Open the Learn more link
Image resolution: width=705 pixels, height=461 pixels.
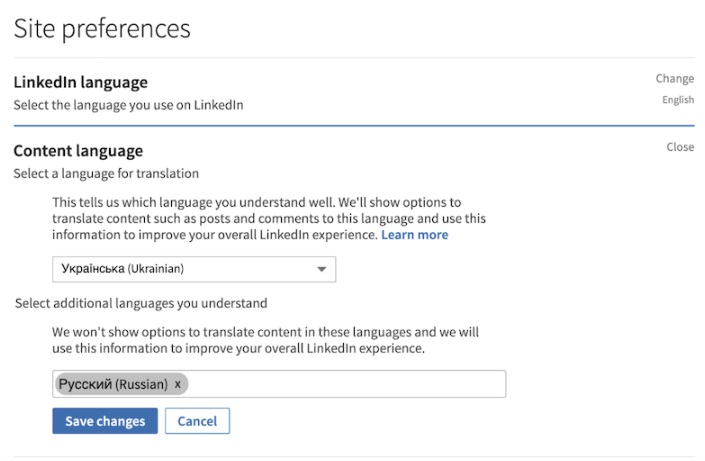(415, 235)
